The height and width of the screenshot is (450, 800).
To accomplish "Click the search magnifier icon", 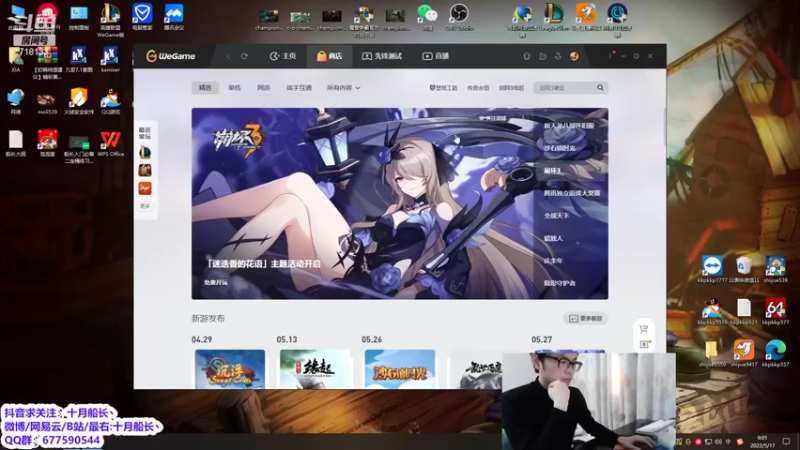I will tap(601, 88).
